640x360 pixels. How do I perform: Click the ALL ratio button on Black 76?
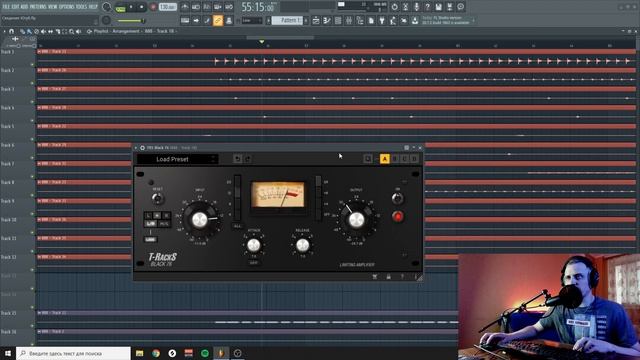pyautogui.click(x=237, y=226)
